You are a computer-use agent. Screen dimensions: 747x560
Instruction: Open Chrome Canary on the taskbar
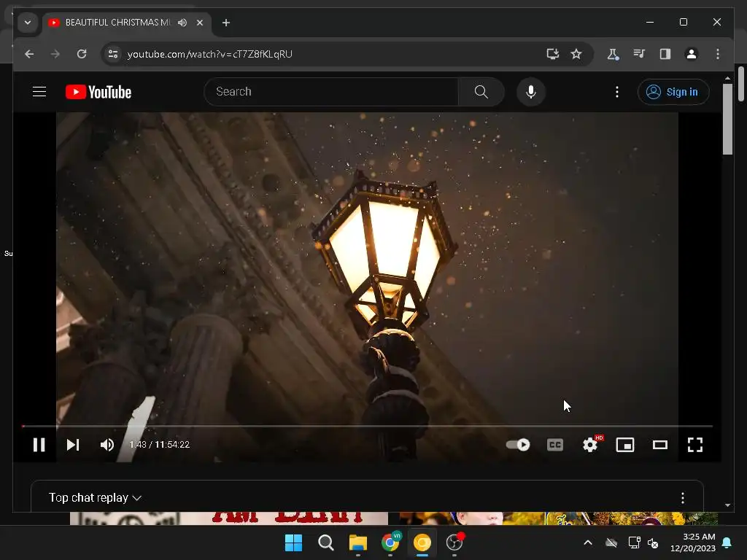click(x=422, y=542)
